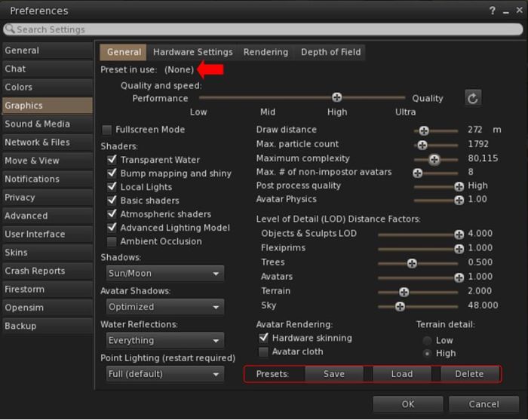Enable the Avatar cloth checkbox
This screenshot has height=420, width=528.
(x=263, y=352)
